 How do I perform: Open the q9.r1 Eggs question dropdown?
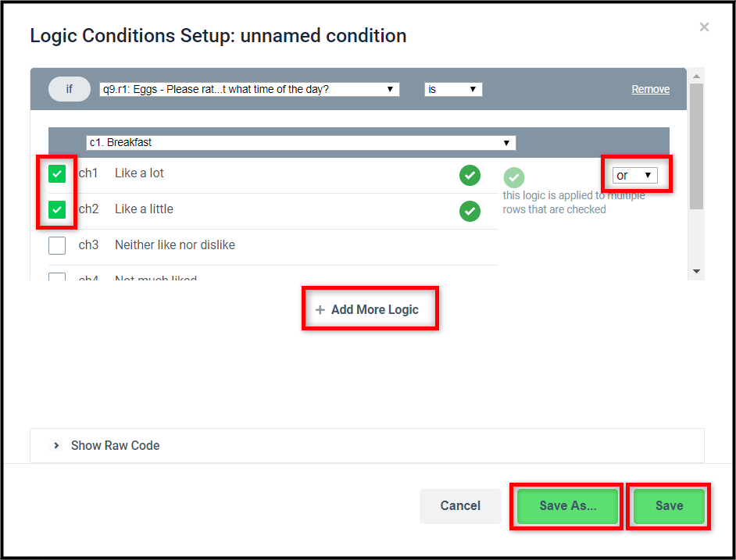point(249,89)
